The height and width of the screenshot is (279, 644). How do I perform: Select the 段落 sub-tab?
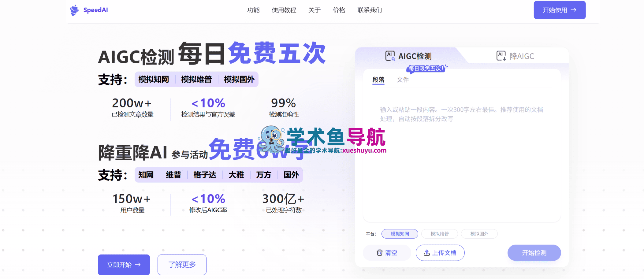pos(378,80)
